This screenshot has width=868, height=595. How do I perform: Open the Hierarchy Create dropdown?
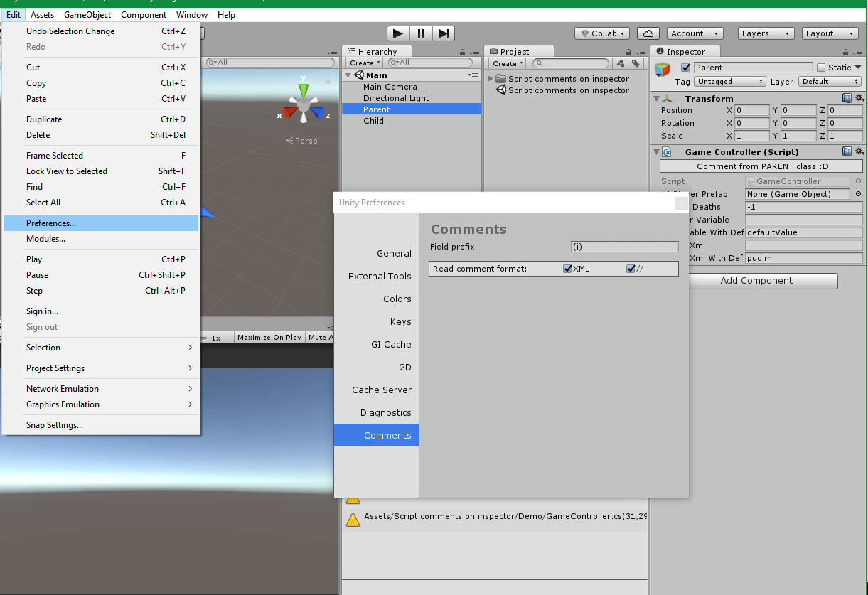[x=365, y=63]
